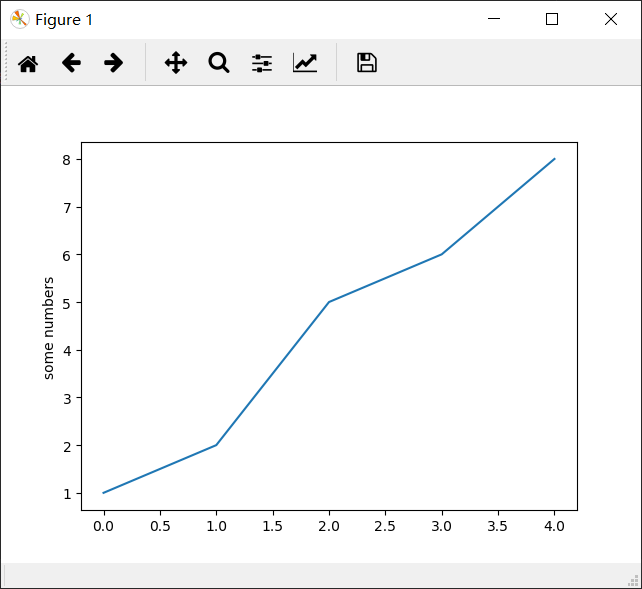Maximize the Figure 1 window
This screenshot has height=589, width=642.
coord(552,19)
